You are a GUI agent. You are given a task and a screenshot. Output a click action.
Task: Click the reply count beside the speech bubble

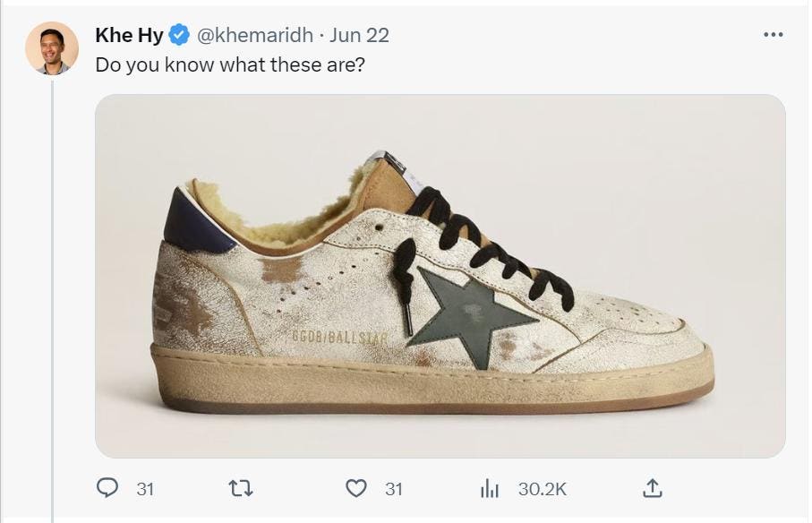[145, 489]
